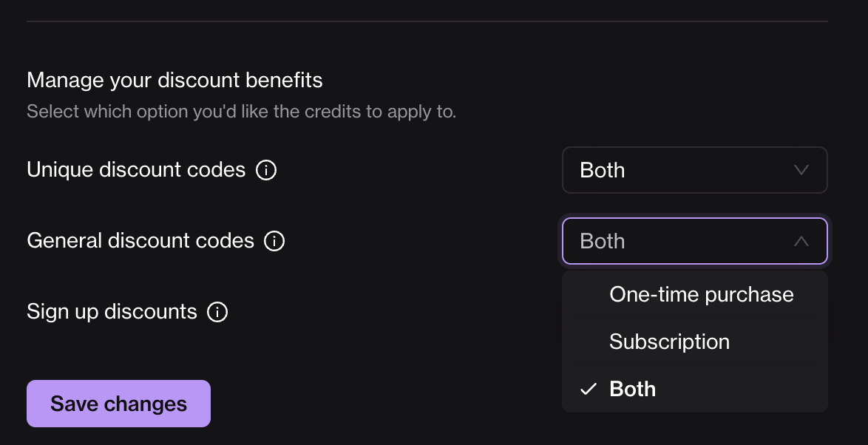Click the horizontal divider line above the heading
This screenshot has width=868, height=445.
coord(427,21)
